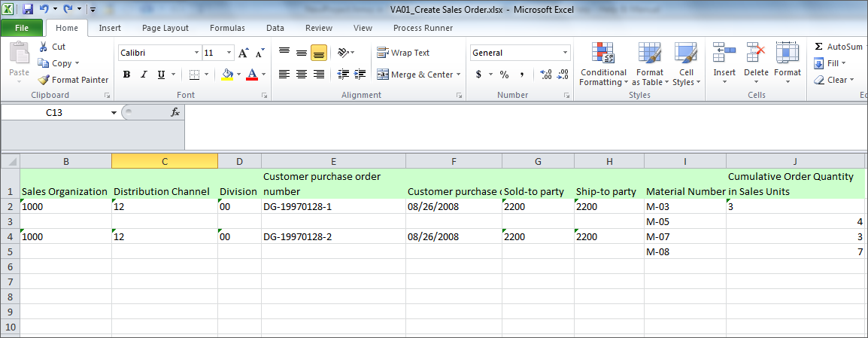Toggle Wrap Text for the cell
The height and width of the screenshot is (338, 868).
[403, 53]
